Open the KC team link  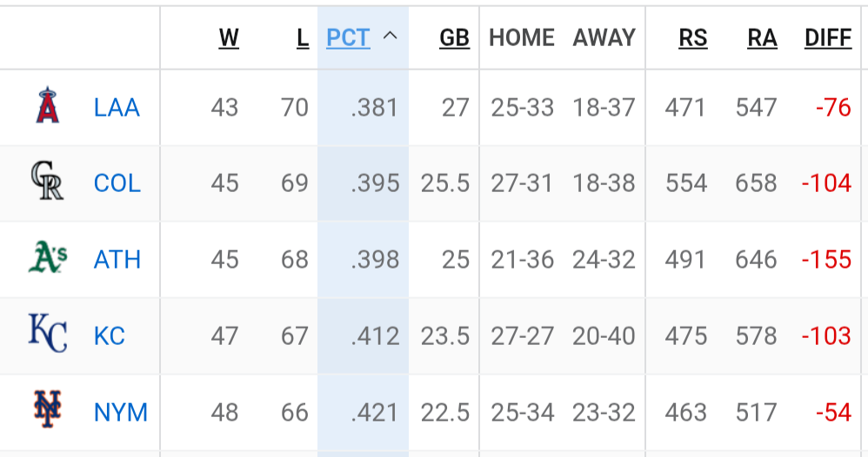click(x=110, y=336)
